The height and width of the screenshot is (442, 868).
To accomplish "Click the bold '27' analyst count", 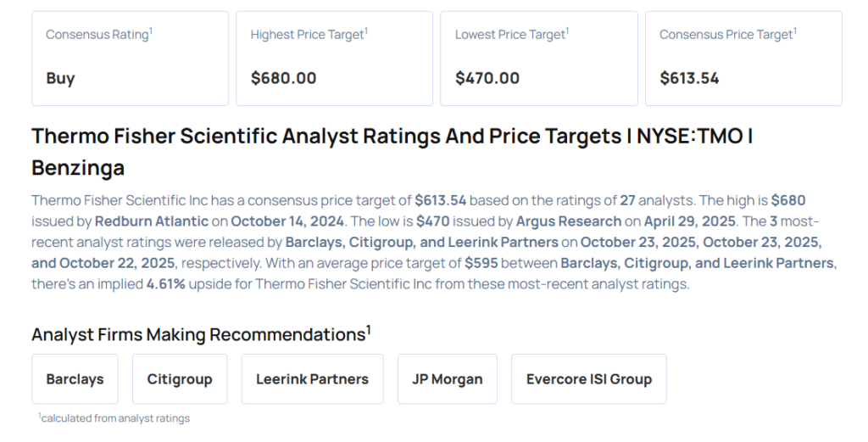I will (x=628, y=200).
